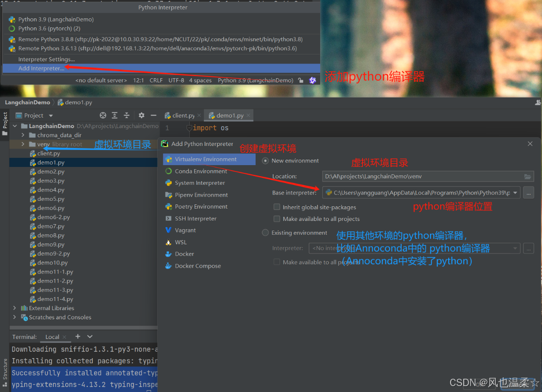Select Existing environment radio button
542x392 pixels.
point(265,233)
